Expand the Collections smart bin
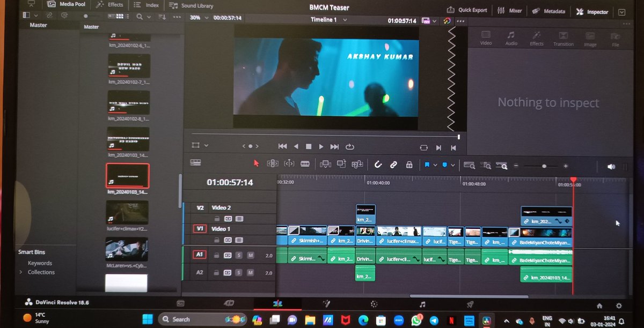This screenshot has height=328, width=644. (x=21, y=272)
